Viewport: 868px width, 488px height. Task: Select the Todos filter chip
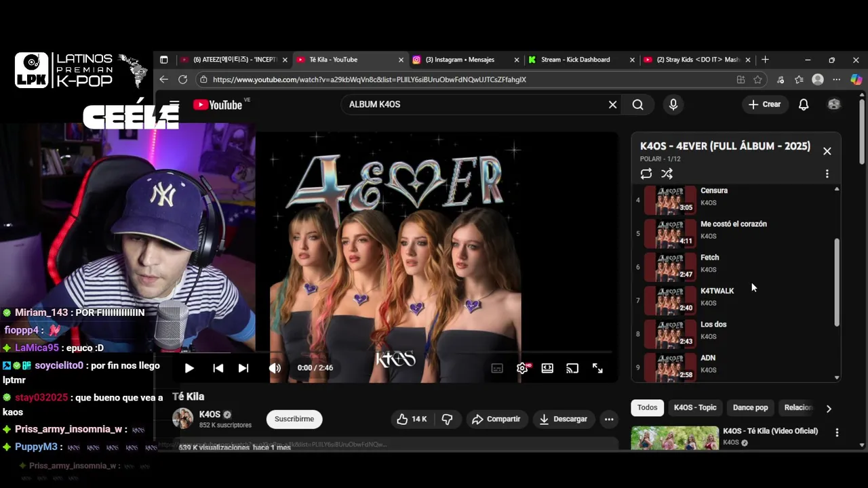(647, 407)
